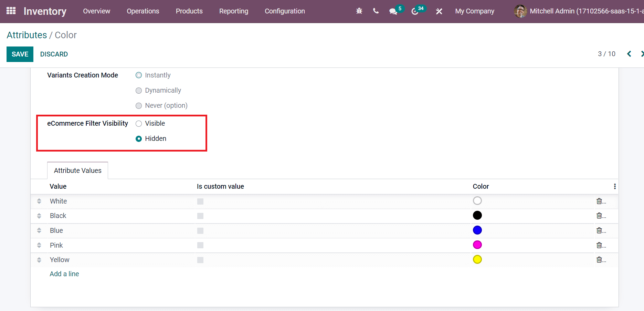The image size is (644, 311).
Task: Open My Company switcher
Action: (475, 11)
